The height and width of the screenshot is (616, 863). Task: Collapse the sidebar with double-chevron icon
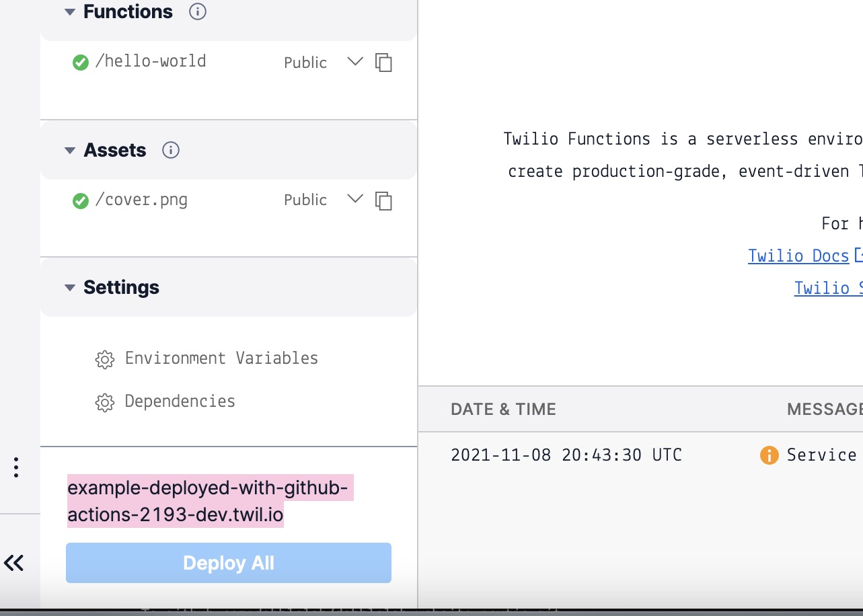click(x=14, y=562)
